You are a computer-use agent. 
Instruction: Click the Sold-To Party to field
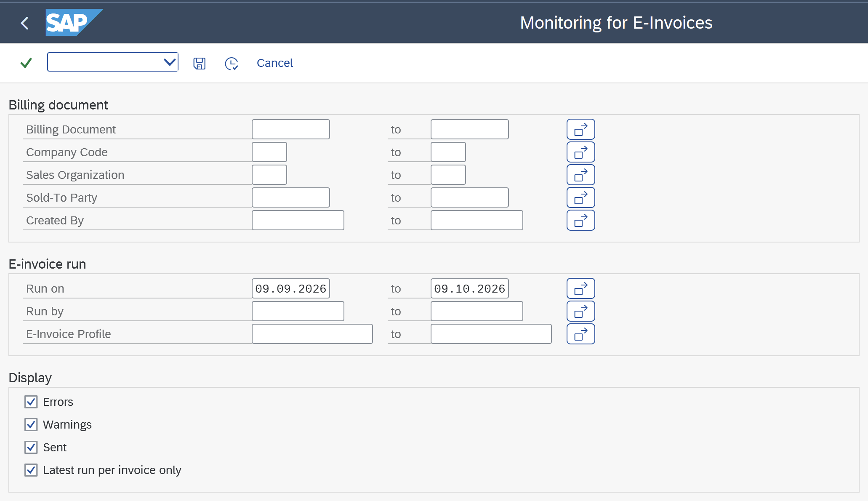(470, 197)
